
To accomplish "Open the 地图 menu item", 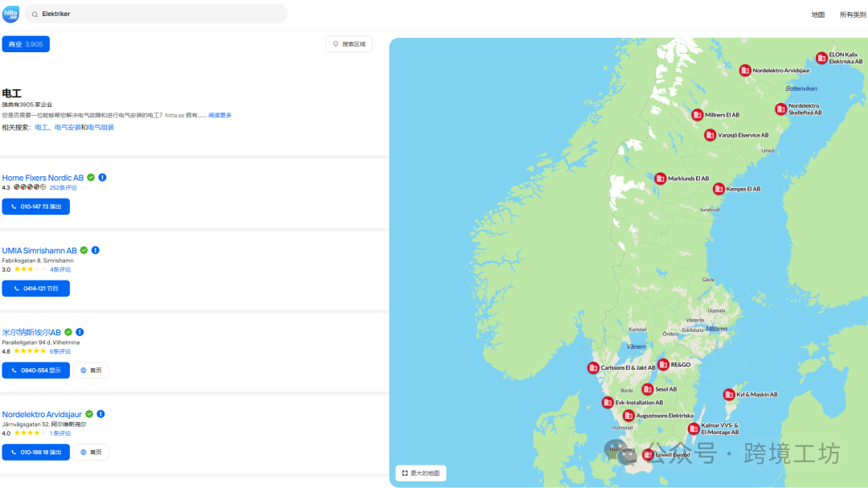I will pos(817,14).
